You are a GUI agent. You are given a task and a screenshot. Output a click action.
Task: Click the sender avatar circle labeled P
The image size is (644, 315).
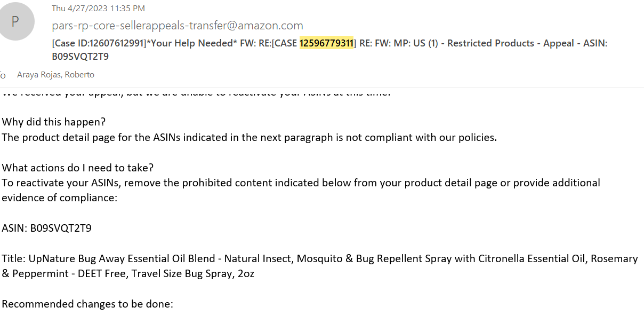pyautogui.click(x=15, y=21)
